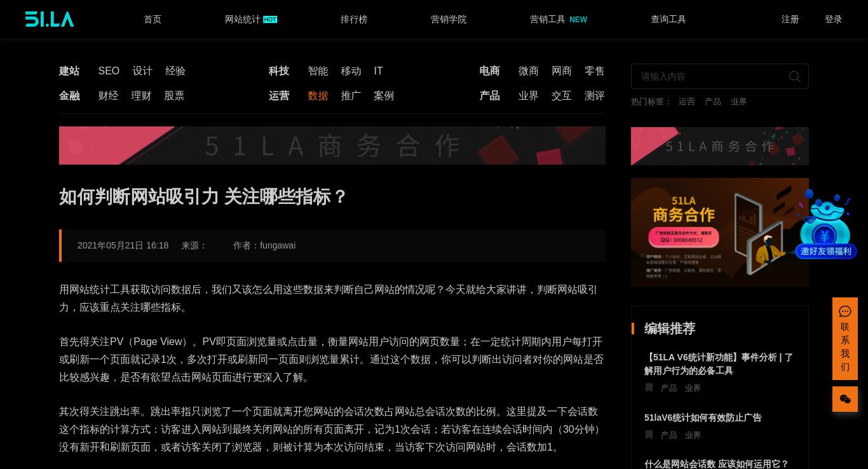Select the 经验 subcategory

(x=175, y=71)
